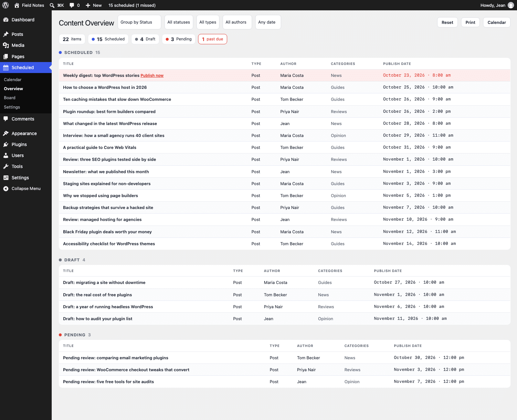Viewport: 517px width, 420px height.
Task: Open 'Ten caching mistakes that slow down WooCommerce'
Action: [117, 100]
